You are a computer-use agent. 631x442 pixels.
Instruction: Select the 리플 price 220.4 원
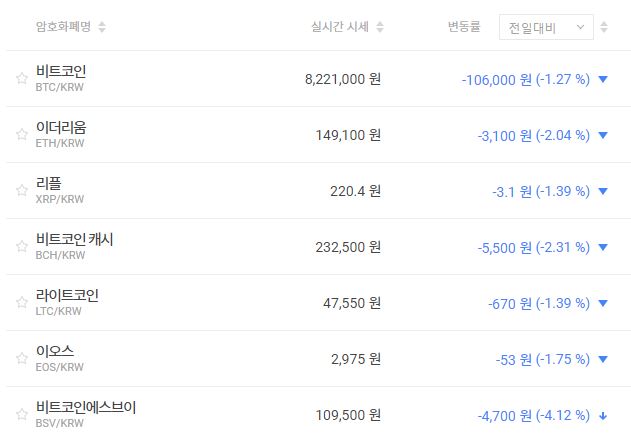click(x=355, y=191)
